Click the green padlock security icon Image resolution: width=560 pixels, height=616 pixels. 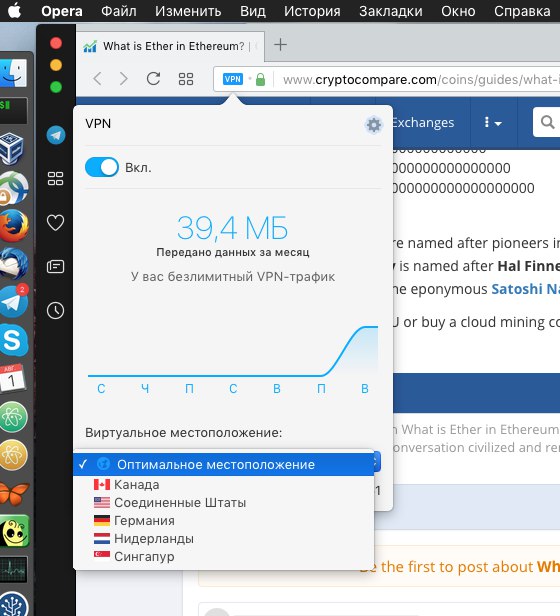(260, 79)
